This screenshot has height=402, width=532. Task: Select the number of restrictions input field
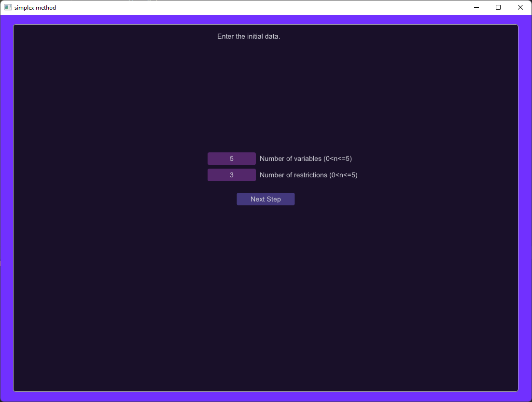click(231, 174)
